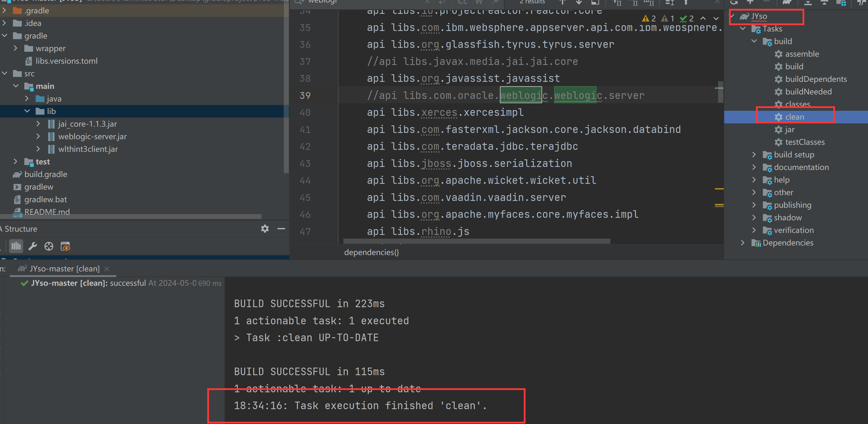Expand the publishing task group
Viewport: 868px width, 424px height.
[x=754, y=205]
